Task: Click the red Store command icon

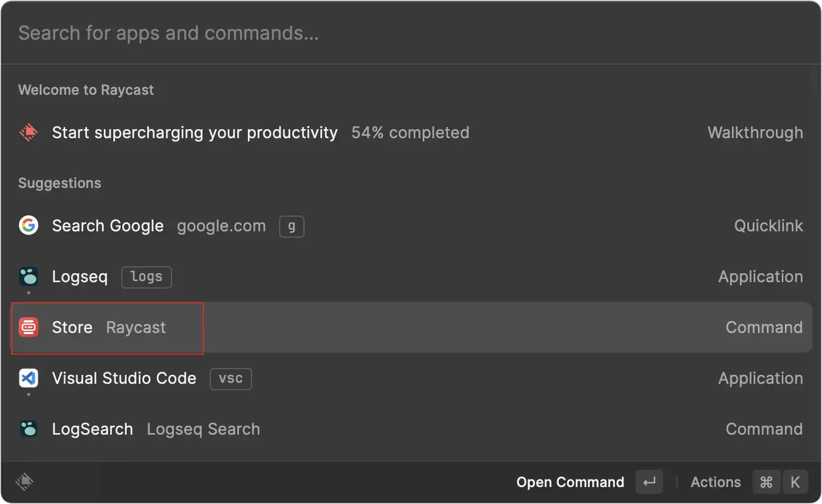Action: [29, 327]
